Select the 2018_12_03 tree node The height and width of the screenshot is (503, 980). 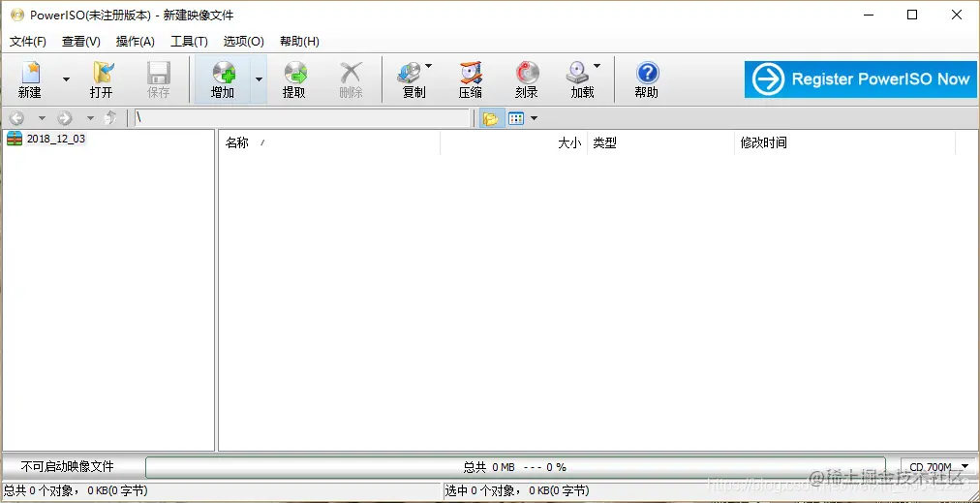(55, 139)
